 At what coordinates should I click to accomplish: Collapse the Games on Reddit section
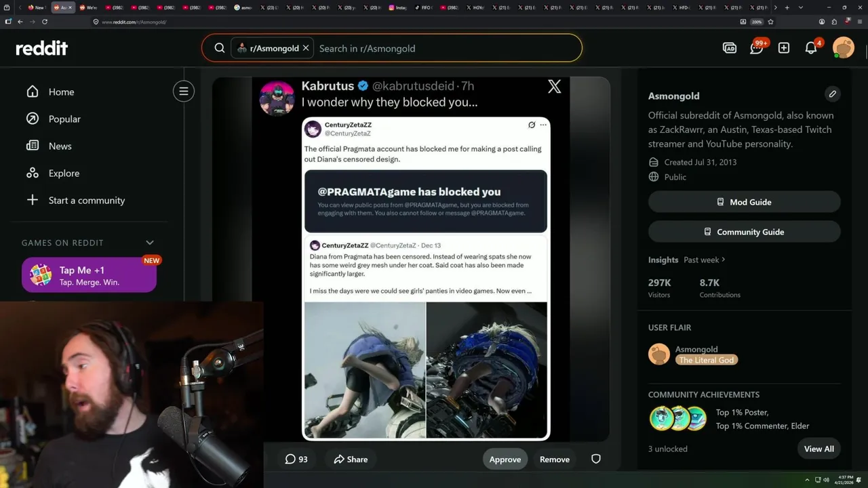coord(150,243)
